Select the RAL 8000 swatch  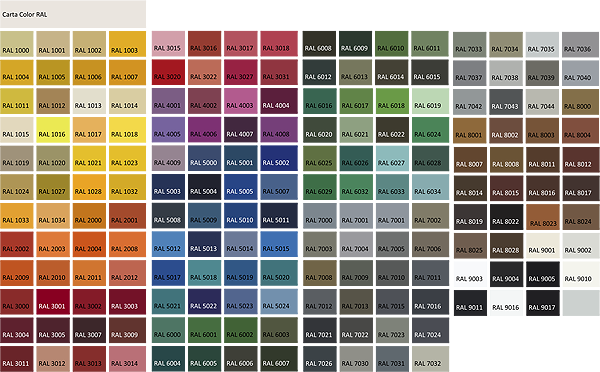(580, 102)
